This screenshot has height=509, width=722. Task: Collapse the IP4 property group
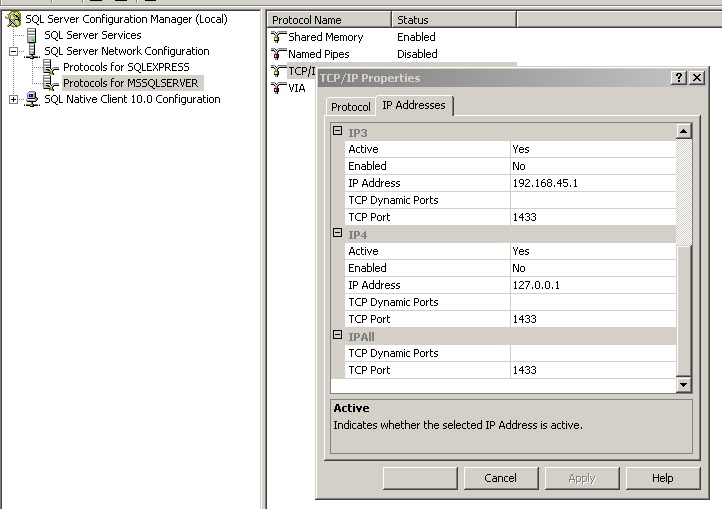point(338,233)
